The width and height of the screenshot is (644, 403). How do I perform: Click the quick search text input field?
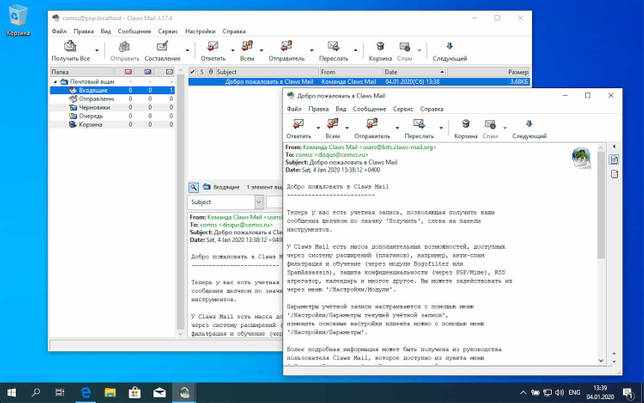[274, 202]
